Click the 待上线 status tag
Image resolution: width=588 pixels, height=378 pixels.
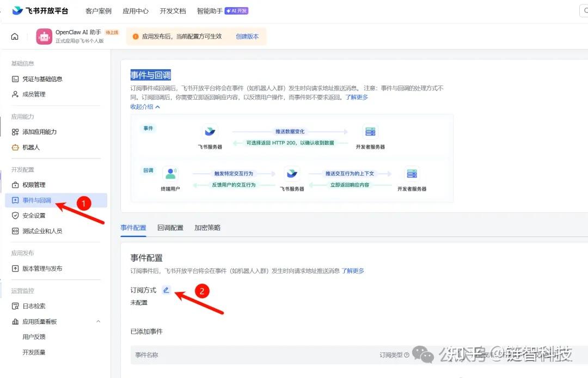(x=112, y=32)
